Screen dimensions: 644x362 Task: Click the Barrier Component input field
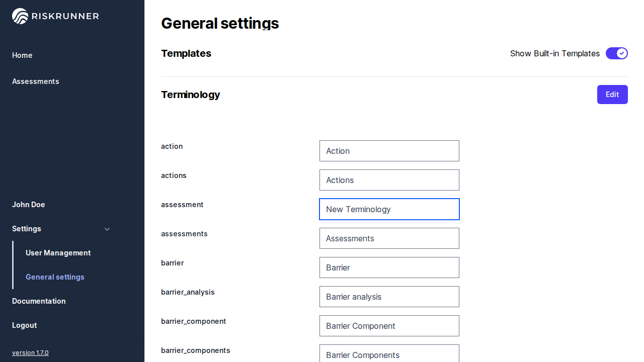tap(389, 326)
